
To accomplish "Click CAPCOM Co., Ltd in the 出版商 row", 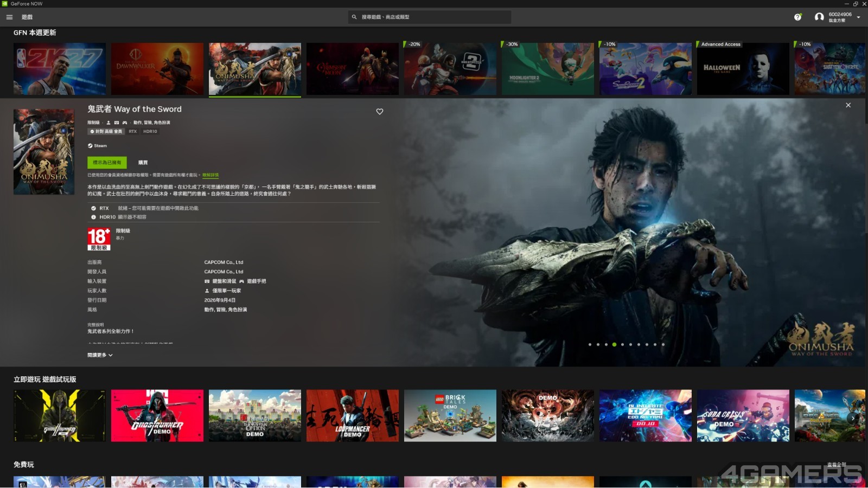I will pyautogui.click(x=224, y=262).
